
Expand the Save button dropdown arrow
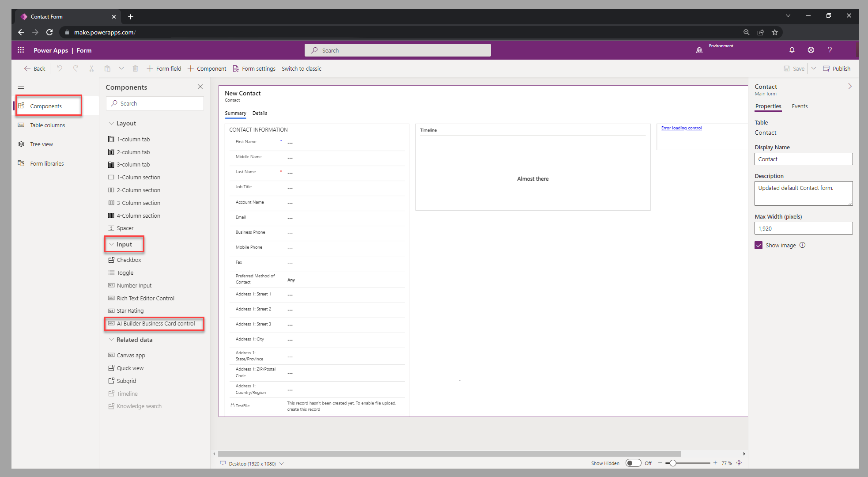click(813, 68)
